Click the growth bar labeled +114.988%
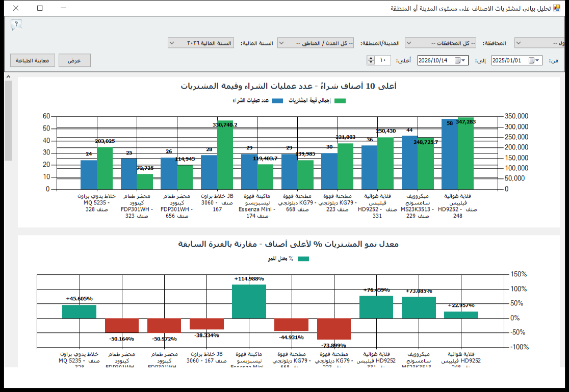 point(249,302)
